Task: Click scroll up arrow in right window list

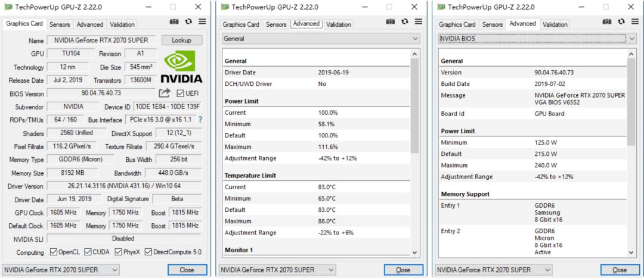Action: point(630,54)
